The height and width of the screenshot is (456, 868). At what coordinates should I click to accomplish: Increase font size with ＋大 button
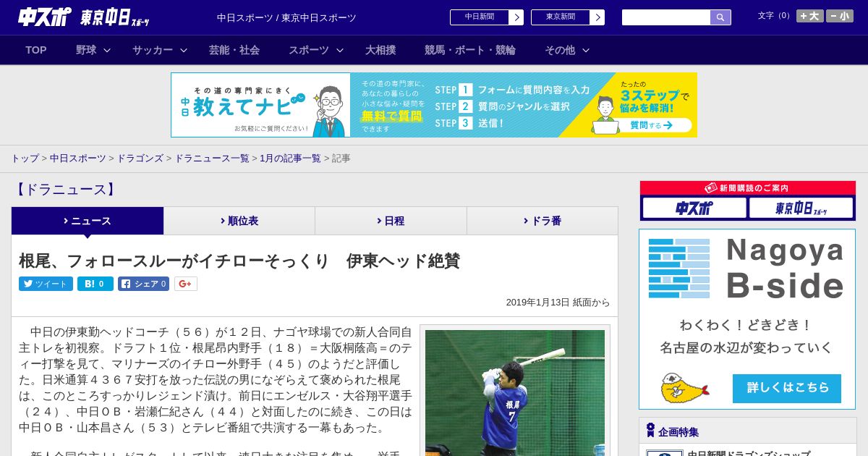(810, 16)
